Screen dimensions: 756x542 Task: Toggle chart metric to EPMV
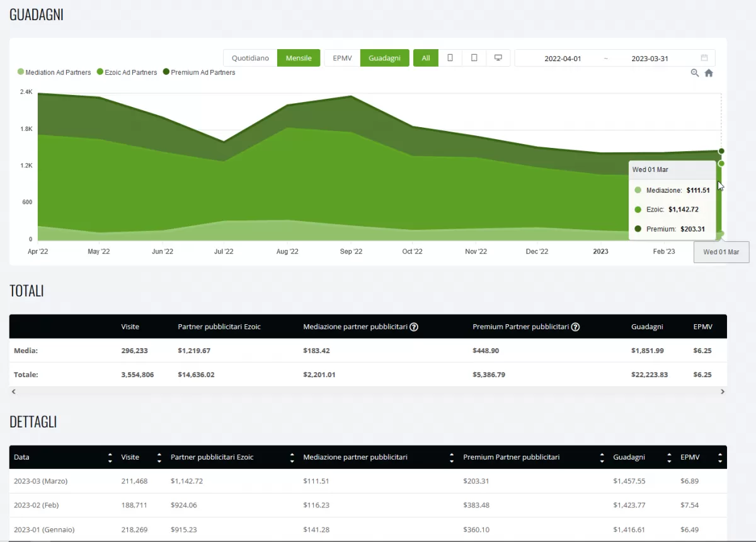point(342,58)
